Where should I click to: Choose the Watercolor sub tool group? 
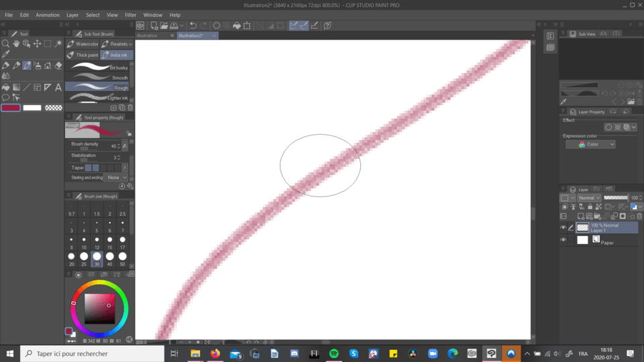pyautogui.click(x=83, y=44)
